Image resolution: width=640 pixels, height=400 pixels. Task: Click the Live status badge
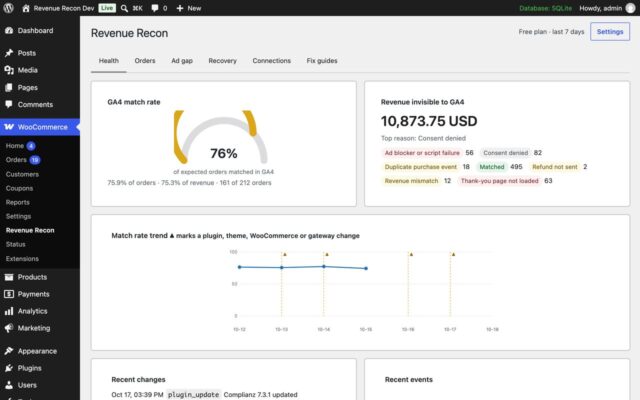(107, 8)
